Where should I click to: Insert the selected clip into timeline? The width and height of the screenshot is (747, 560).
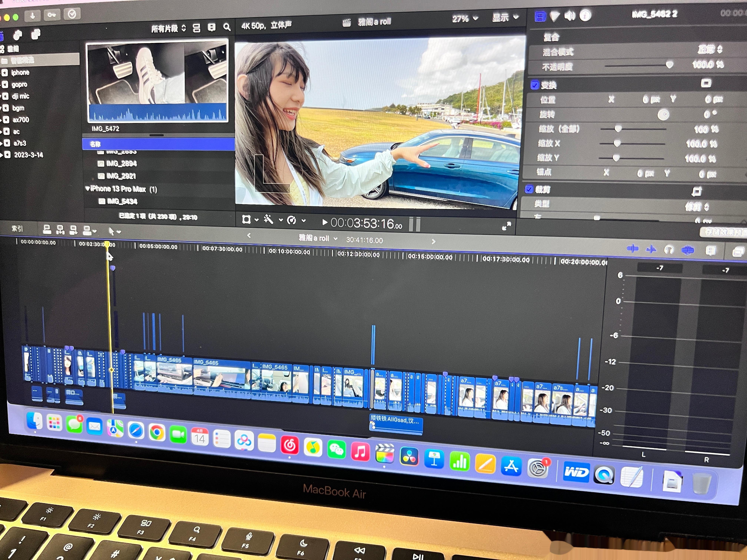(60, 230)
